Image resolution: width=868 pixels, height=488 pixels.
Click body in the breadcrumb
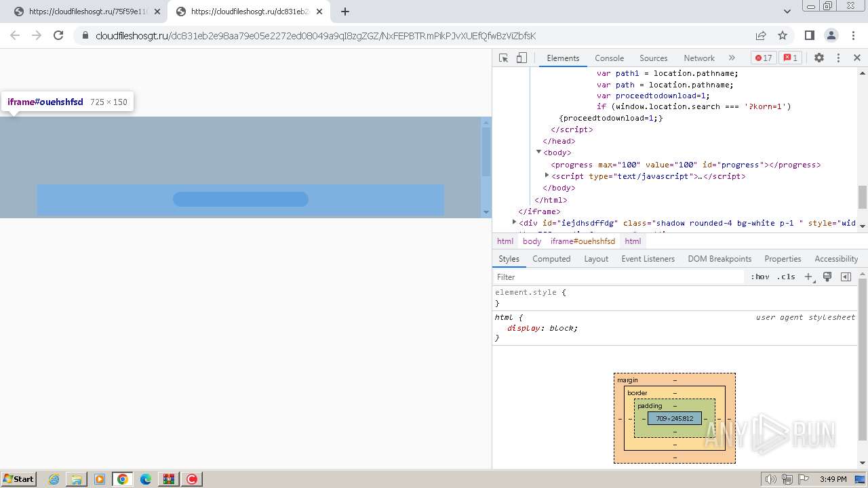532,241
